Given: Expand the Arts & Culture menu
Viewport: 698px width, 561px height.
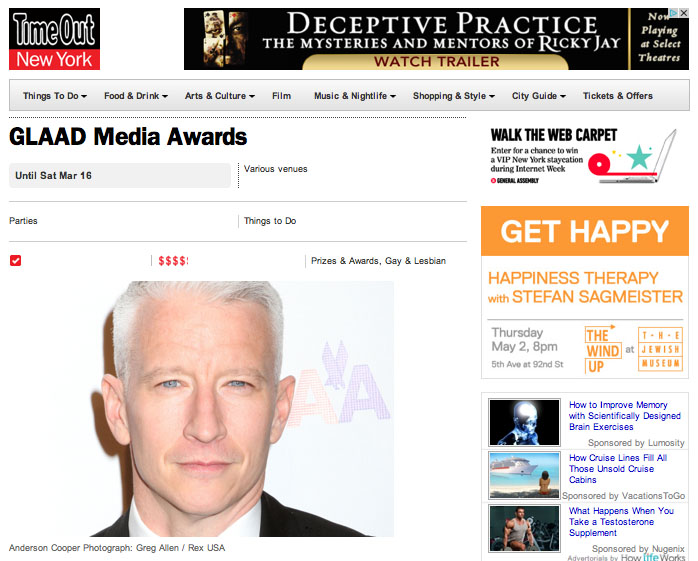Looking at the screenshot, I should pyautogui.click(x=220, y=96).
